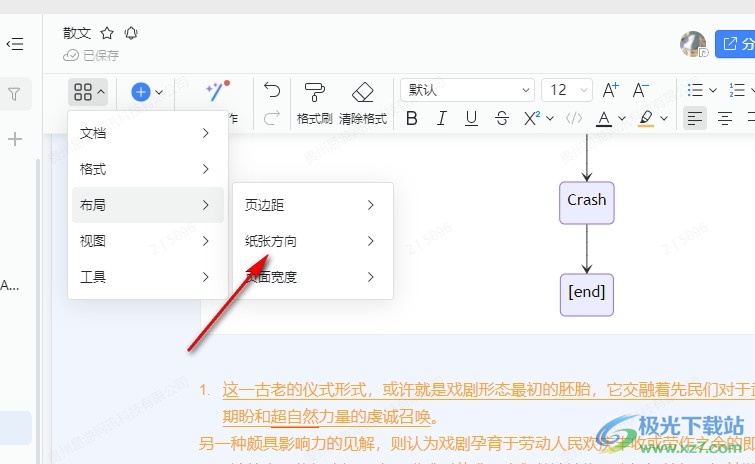The width and height of the screenshot is (755, 464).
Task: Expand font color options arrow
Action: point(622,118)
